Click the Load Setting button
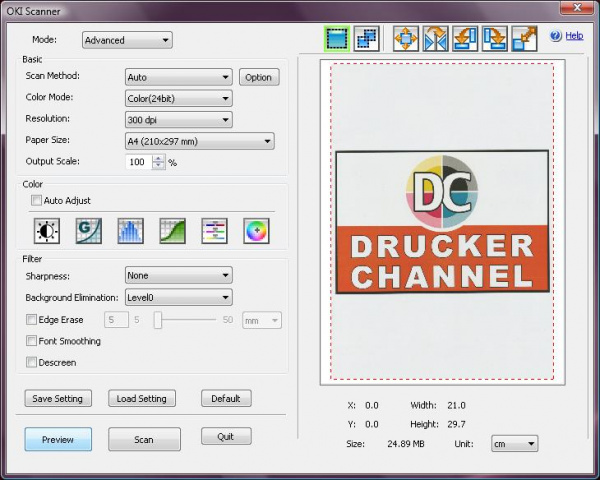600x480 pixels. [142, 398]
